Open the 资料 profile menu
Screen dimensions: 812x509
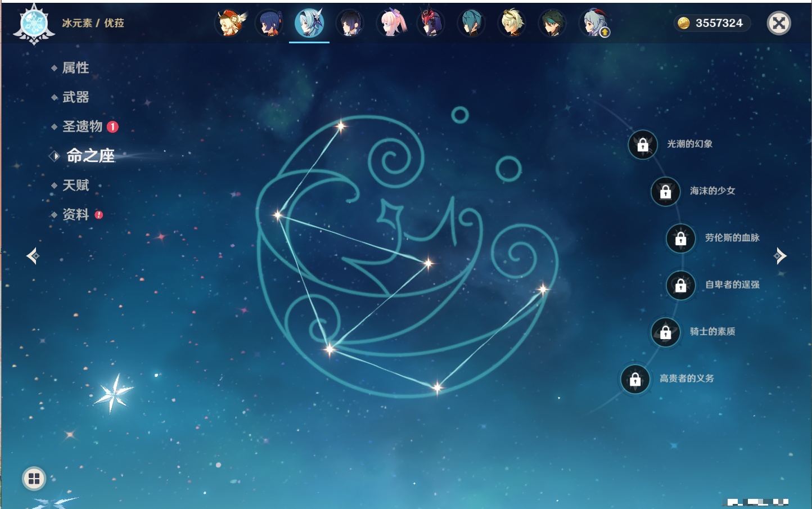click(75, 214)
